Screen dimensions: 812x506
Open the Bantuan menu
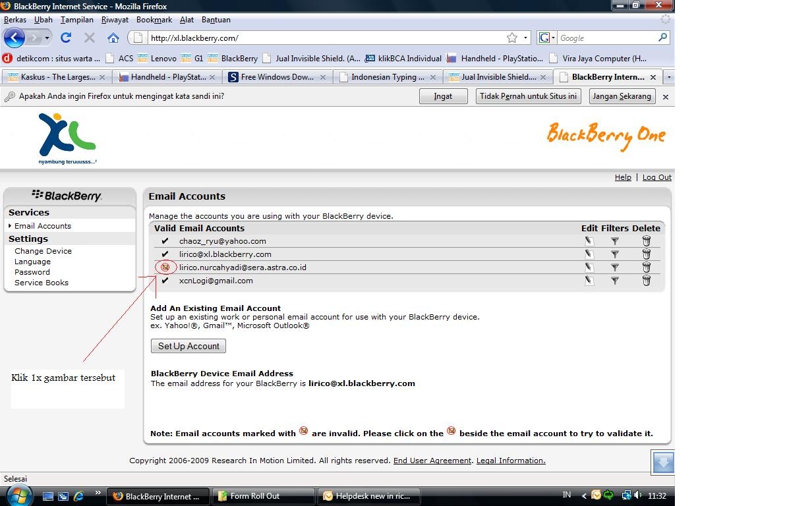216,20
